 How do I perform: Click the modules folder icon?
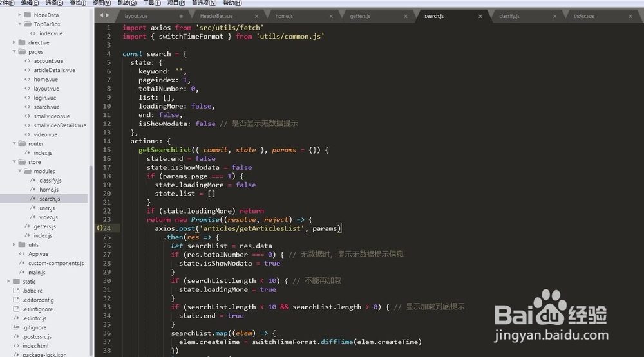(x=28, y=171)
